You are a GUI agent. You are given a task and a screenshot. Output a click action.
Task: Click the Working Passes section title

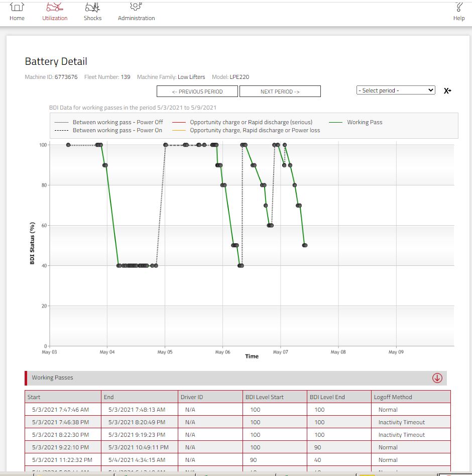53,377
